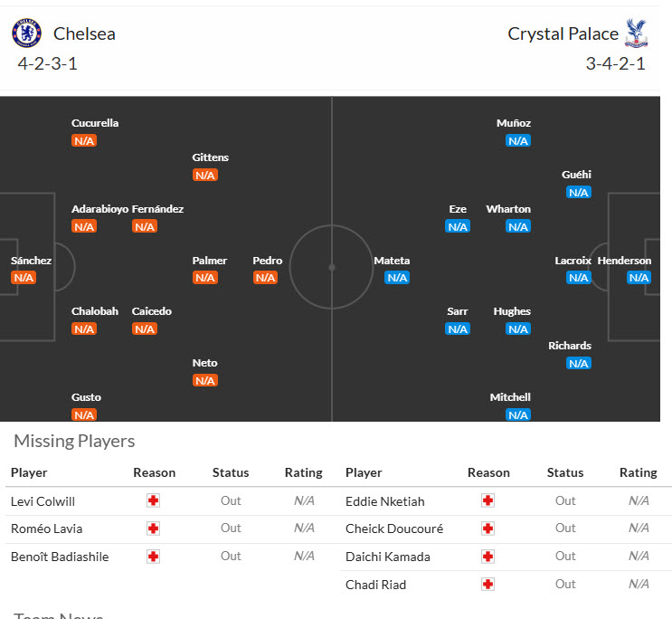Image resolution: width=672 pixels, height=619 pixels.
Task: Select Cucurella on the pitch lineup
Action: pos(95,123)
